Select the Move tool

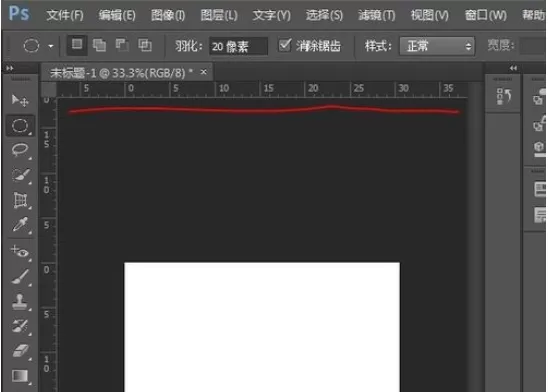click(x=20, y=101)
